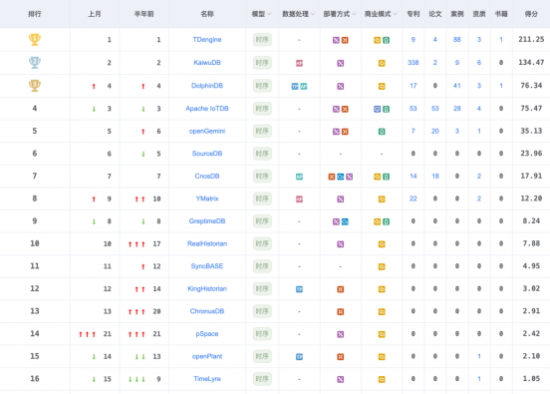Click RealHistorian's purple deployment icon

341,244
